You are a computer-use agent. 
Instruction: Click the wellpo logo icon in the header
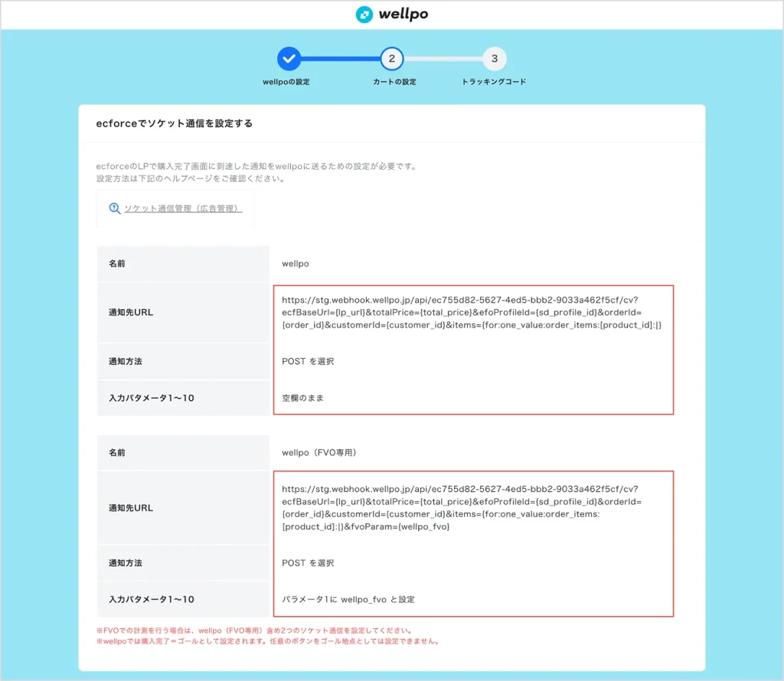[364, 15]
